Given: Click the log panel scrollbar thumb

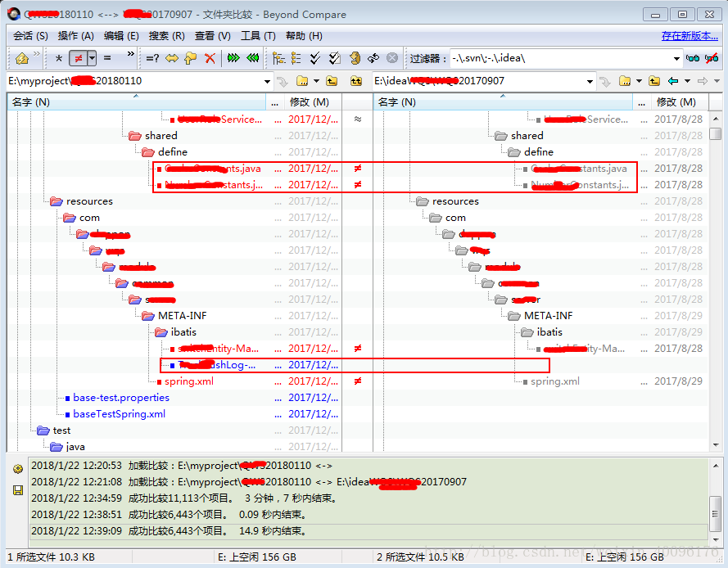Looking at the screenshot, I should coord(716,513).
